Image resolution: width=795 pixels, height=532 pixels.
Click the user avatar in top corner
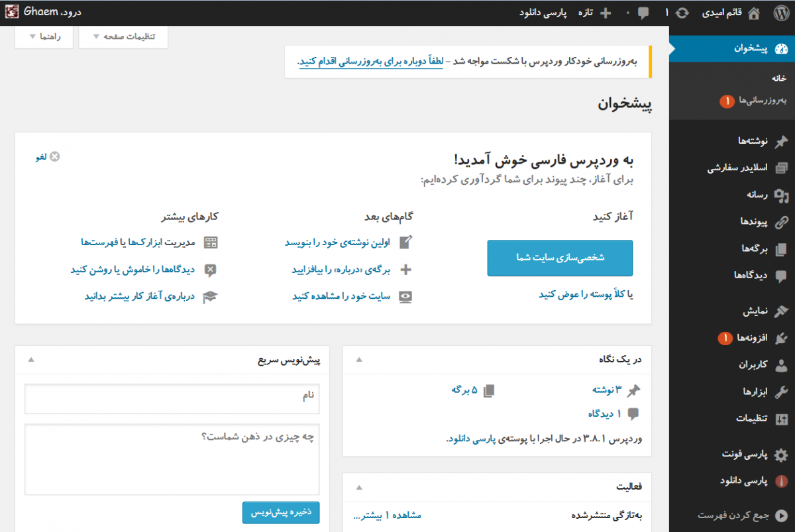[x=13, y=13]
